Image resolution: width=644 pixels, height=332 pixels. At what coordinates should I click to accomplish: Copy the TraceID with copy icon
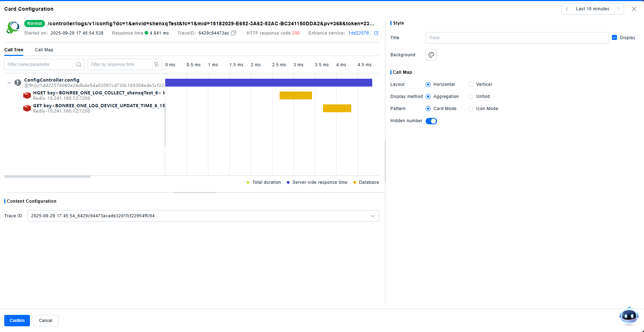[x=234, y=33]
